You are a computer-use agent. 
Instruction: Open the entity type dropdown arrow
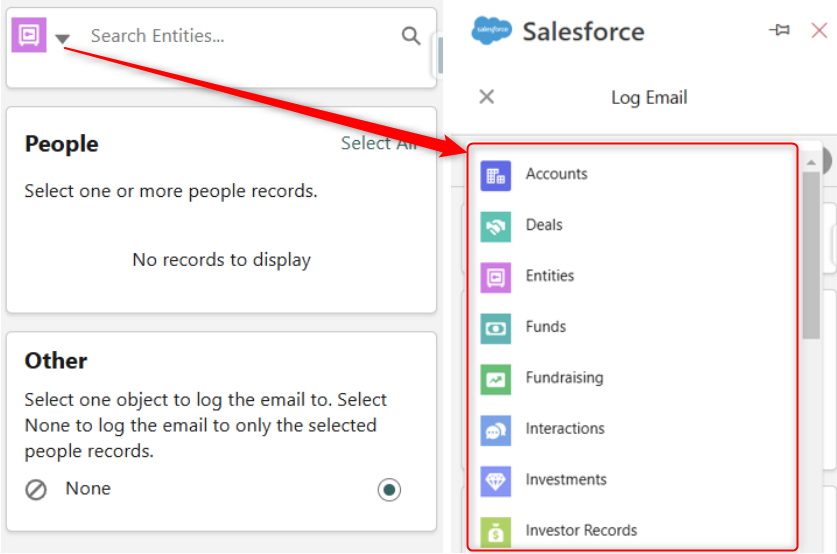[62, 39]
